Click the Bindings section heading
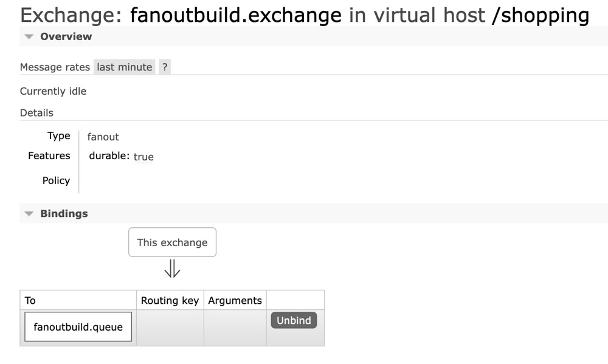 coord(64,214)
